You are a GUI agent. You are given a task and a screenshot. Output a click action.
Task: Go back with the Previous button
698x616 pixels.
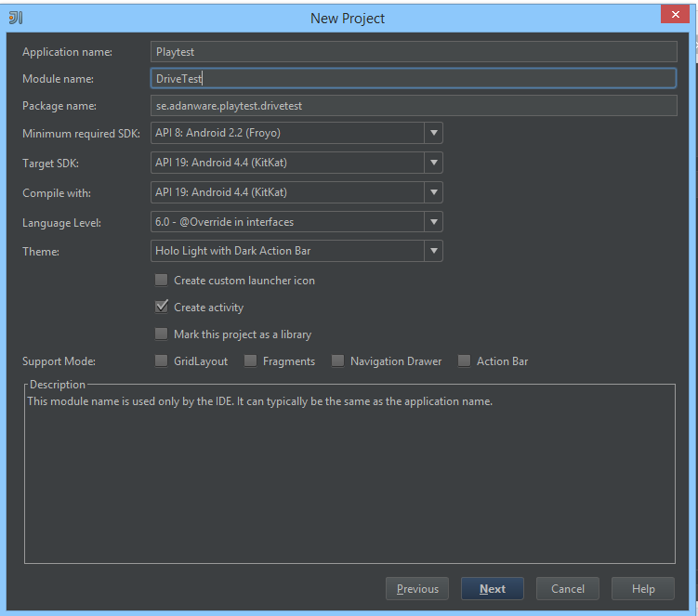click(417, 589)
